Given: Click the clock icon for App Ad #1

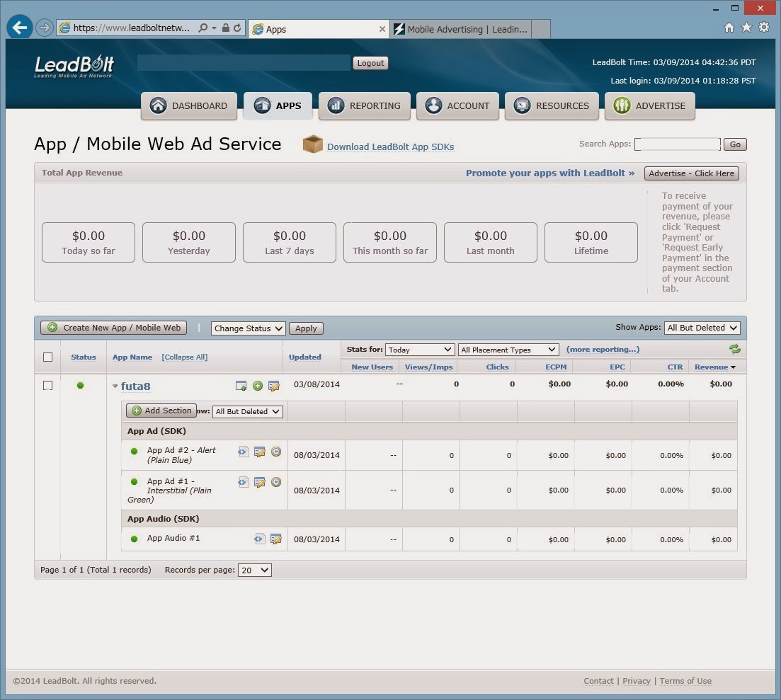Looking at the screenshot, I should (276, 482).
